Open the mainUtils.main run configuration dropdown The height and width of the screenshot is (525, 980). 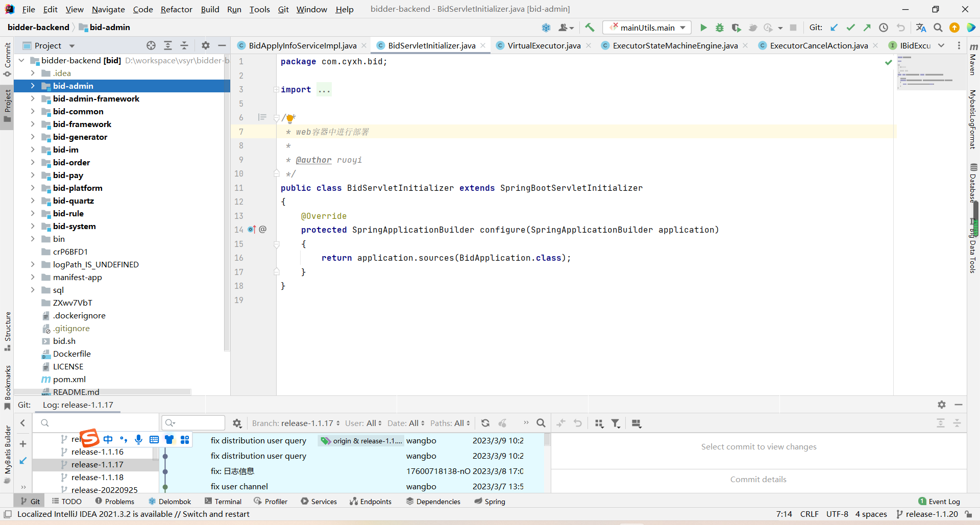(x=647, y=28)
